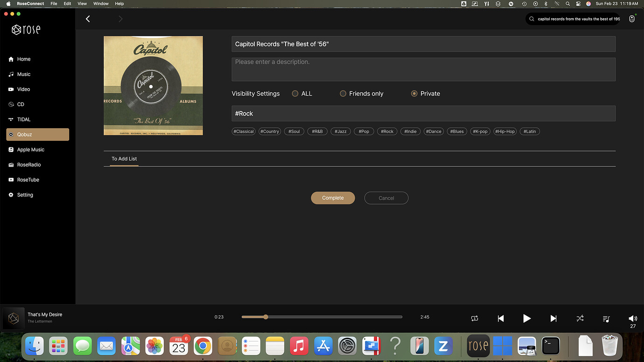Open Finder from the Dock
This screenshot has width=644, height=362.
[x=34, y=346]
